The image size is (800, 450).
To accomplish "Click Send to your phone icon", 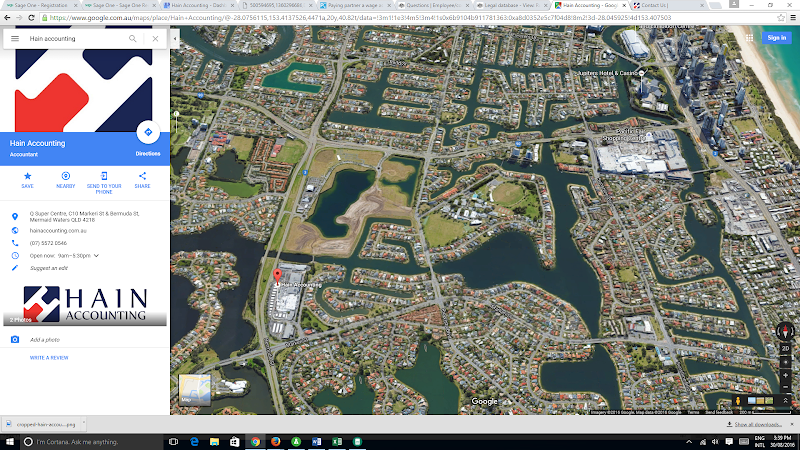I will coord(104,177).
